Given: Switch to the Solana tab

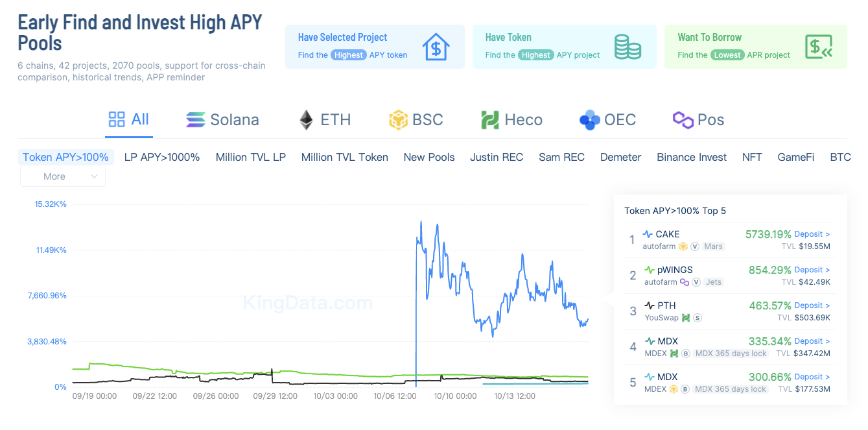Looking at the screenshot, I should coord(222,120).
